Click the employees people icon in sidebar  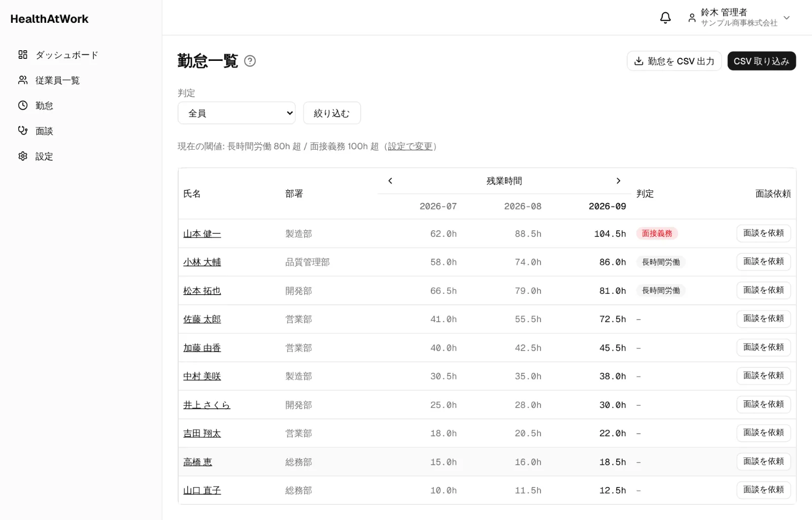(x=23, y=80)
